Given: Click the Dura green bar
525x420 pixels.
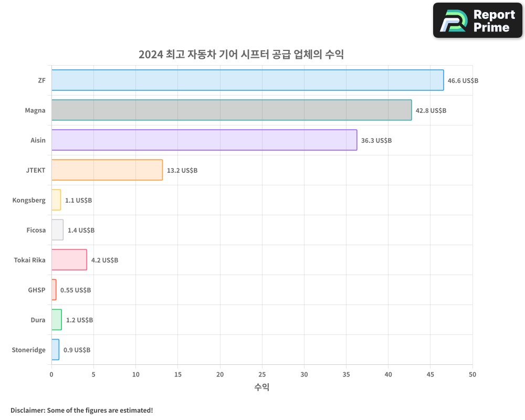Looking at the screenshot, I should point(57,320).
